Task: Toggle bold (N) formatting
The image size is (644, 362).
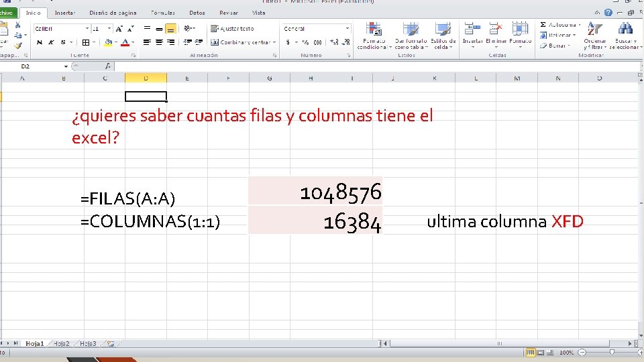Action: click(40, 42)
